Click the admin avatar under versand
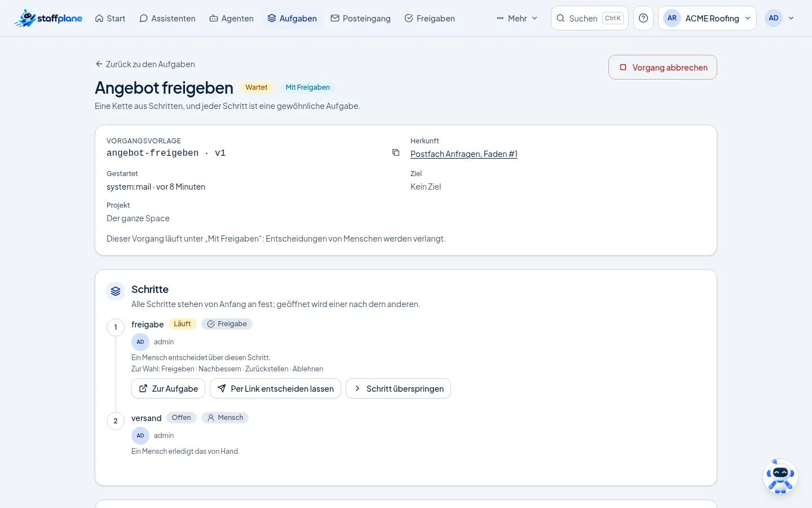The image size is (812, 508). pyautogui.click(x=140, y=436)
